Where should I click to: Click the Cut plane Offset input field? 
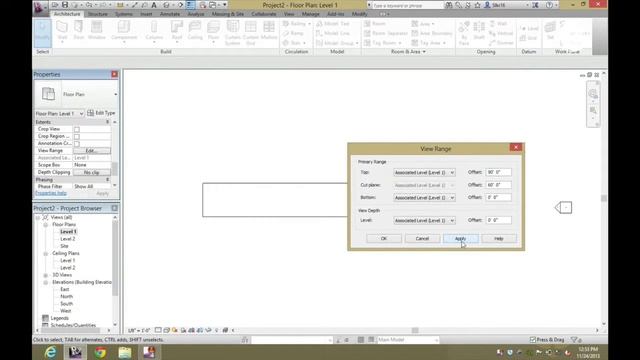pos(498,185)
